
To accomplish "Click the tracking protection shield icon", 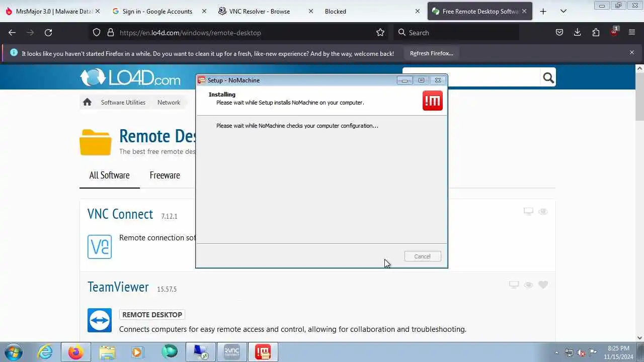I will click(x=97, y=32).
